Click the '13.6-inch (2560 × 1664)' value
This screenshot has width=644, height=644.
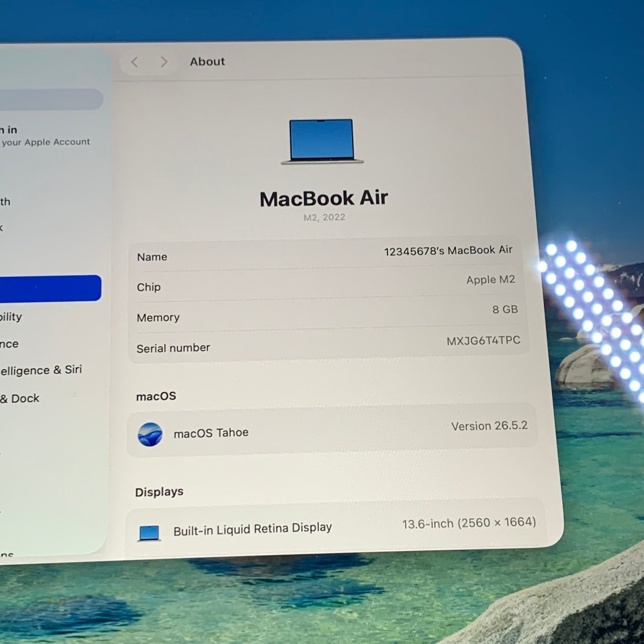point(469,523)
